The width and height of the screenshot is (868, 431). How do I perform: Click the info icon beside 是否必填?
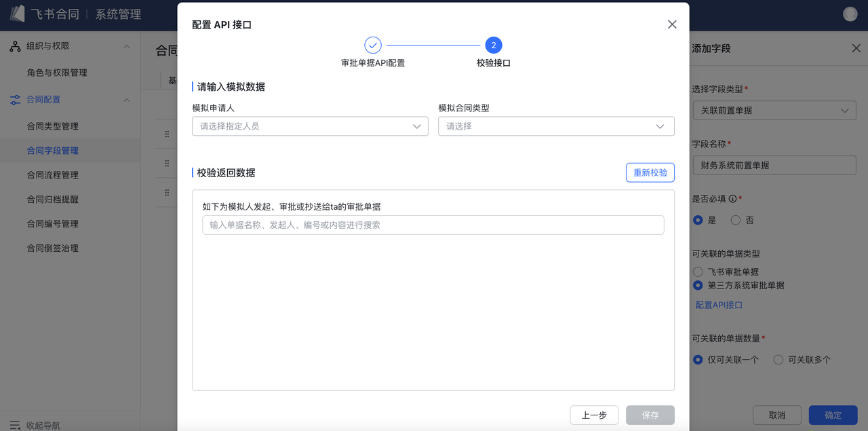pyautogui.click(x=732, y=199)
